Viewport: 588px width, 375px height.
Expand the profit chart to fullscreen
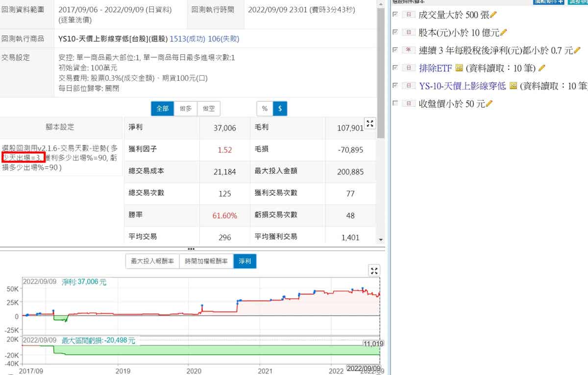point(374,271)
